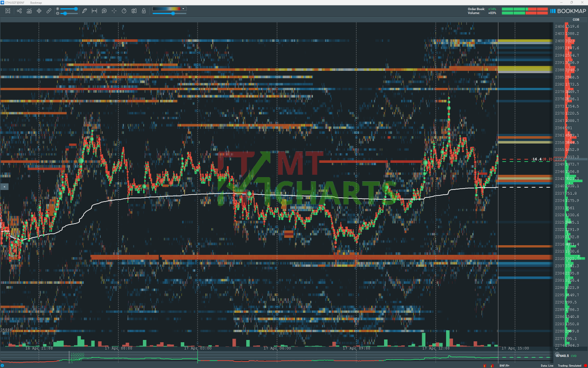The width and height of the screenshot is (588, 368).
Task: Click the 17 Apr 15:00 time label
Action: (515, 348)
